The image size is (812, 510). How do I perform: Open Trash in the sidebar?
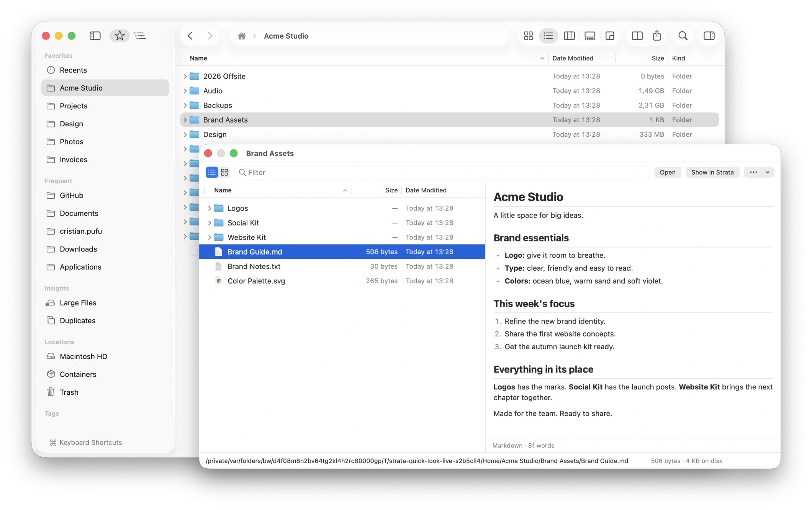click(105, 392)
